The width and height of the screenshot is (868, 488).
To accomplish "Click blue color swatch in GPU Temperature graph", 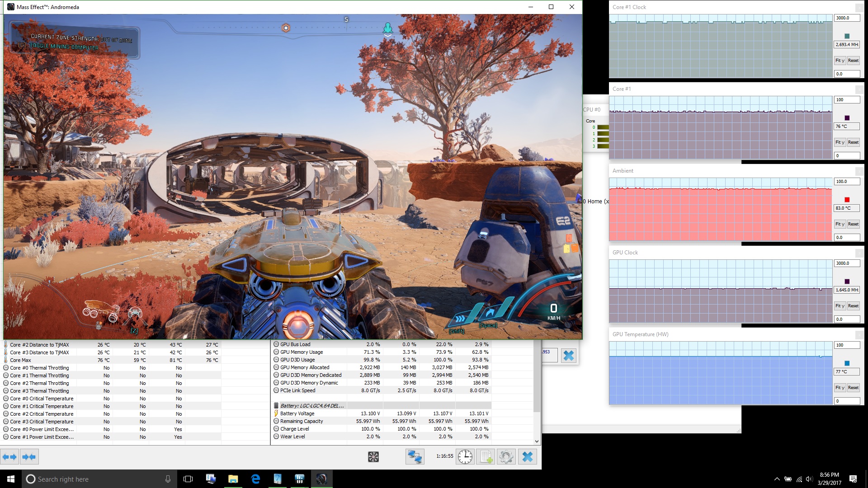I will 847,363.
